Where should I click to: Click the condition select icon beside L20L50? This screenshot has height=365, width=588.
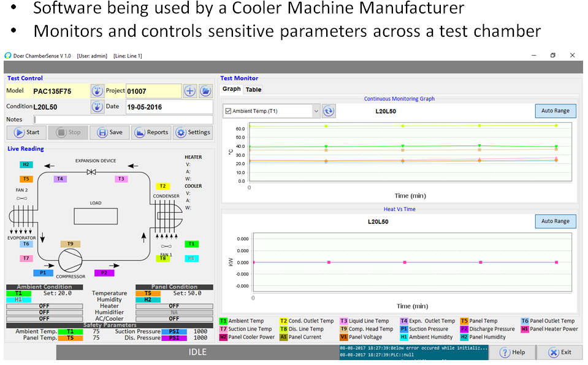pos(97,107)
